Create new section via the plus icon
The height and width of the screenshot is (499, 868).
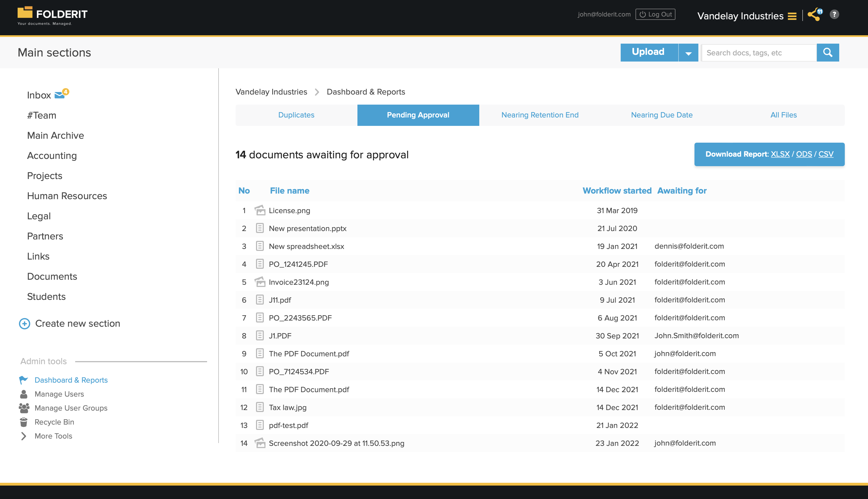tap(24, 324)
